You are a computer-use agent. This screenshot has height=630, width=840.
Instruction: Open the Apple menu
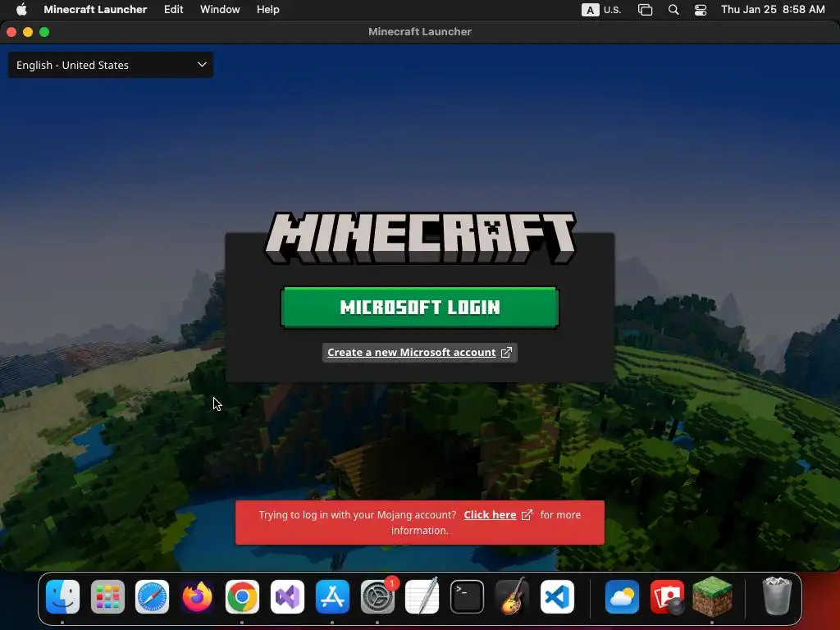tap(21, 10)
